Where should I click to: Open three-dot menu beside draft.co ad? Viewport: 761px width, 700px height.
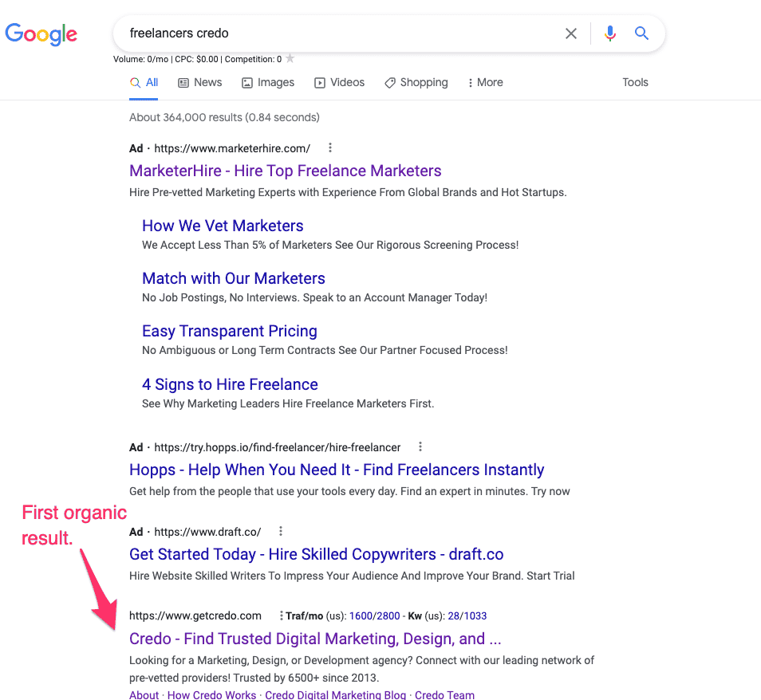coord(281,531)
